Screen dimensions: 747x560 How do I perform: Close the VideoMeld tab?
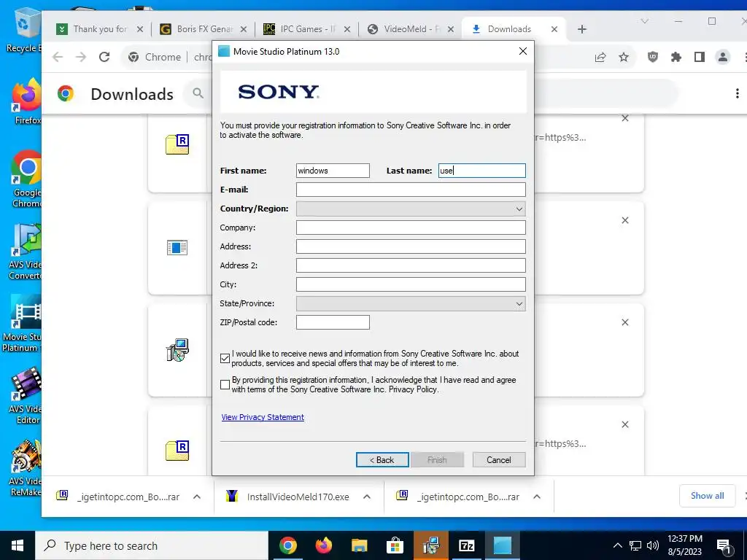click(451, 29)
